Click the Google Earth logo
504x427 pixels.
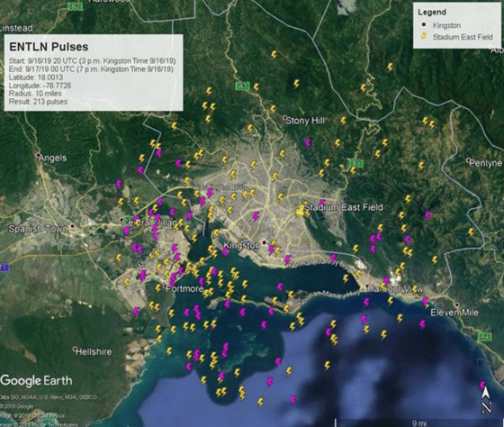point(36,381)
